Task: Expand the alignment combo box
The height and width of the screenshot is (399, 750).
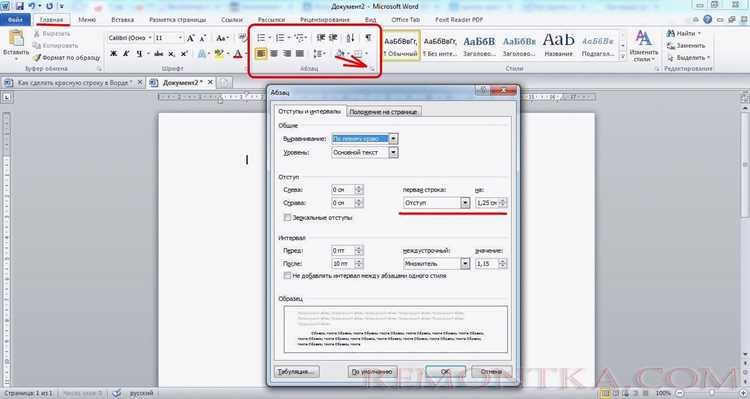Action: pyautogui.click(x=393, y=139)
